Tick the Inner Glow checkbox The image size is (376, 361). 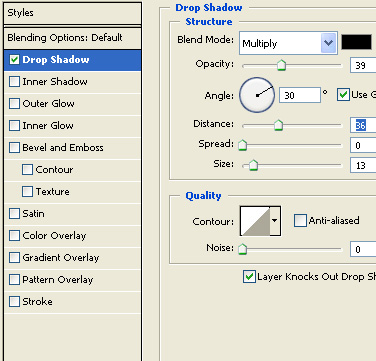point(14,126)
